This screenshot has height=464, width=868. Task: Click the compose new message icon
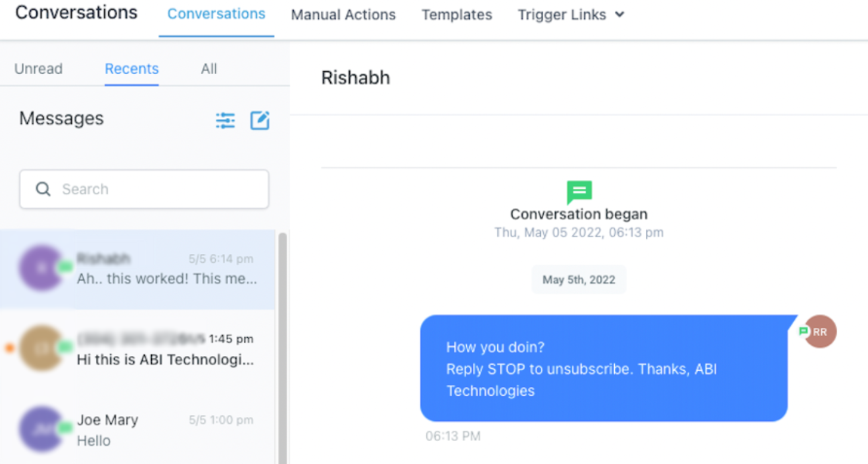pos(260,120)
